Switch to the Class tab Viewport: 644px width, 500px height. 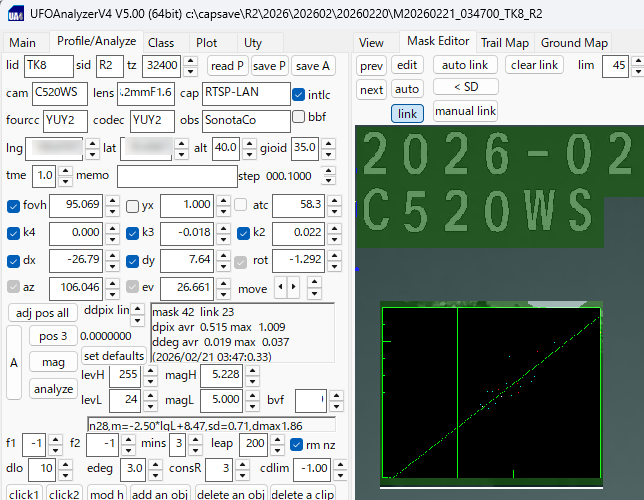[x=161, y=43]
